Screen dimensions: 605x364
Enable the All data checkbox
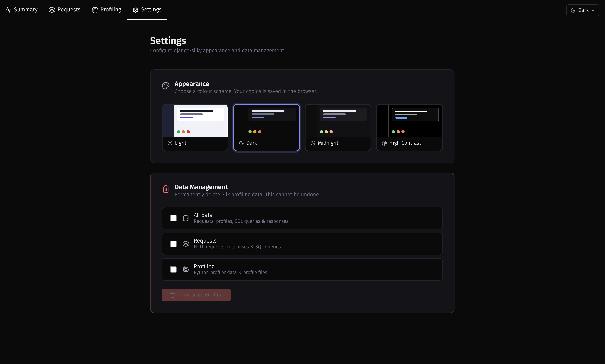[x=173, y=218]
